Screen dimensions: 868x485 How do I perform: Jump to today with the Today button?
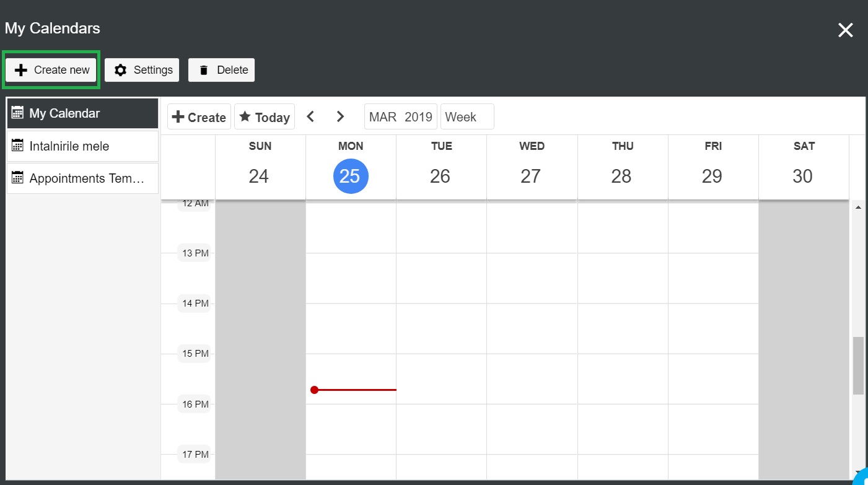265,116
